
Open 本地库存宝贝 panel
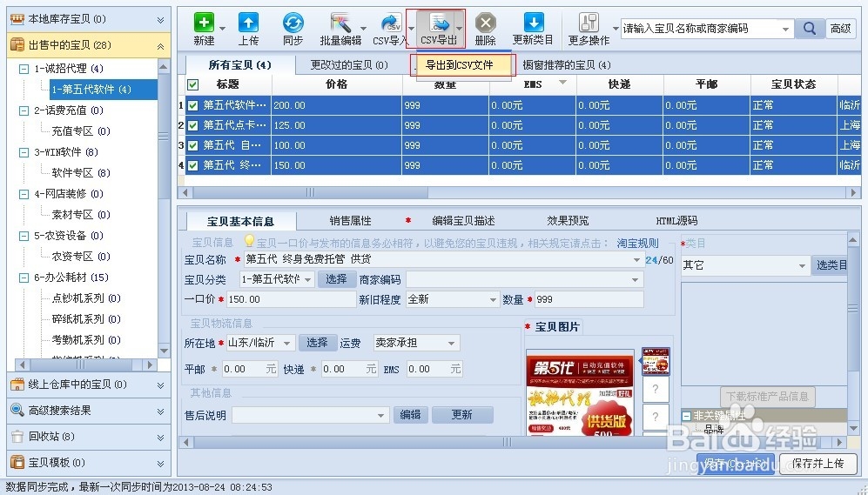point(89,19)
